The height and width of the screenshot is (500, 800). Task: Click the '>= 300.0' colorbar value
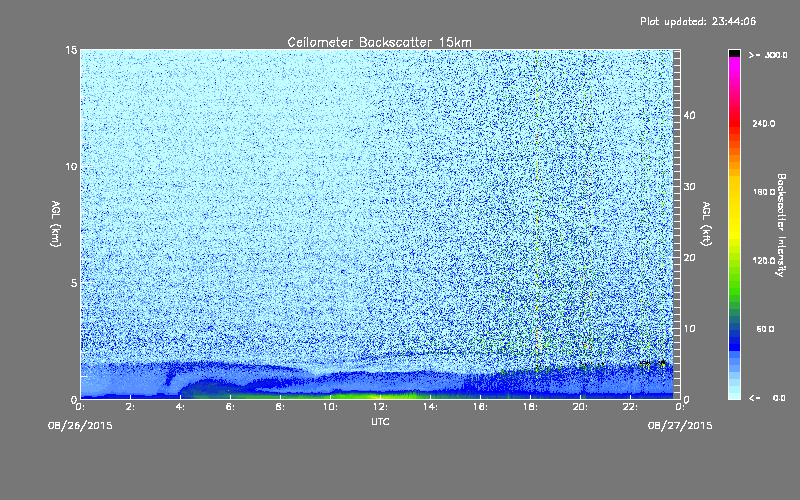click(768, 55)
